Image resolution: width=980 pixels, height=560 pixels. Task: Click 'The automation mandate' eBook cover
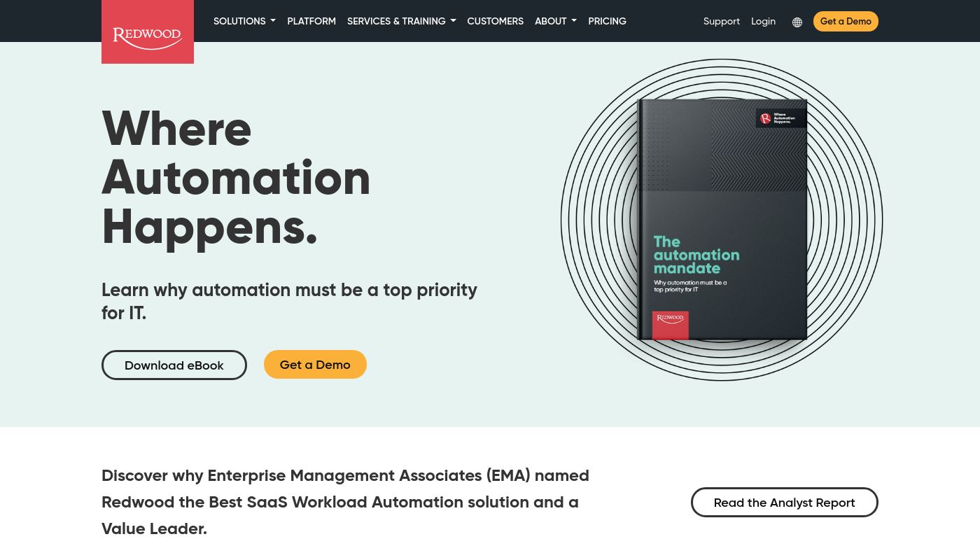722,220
